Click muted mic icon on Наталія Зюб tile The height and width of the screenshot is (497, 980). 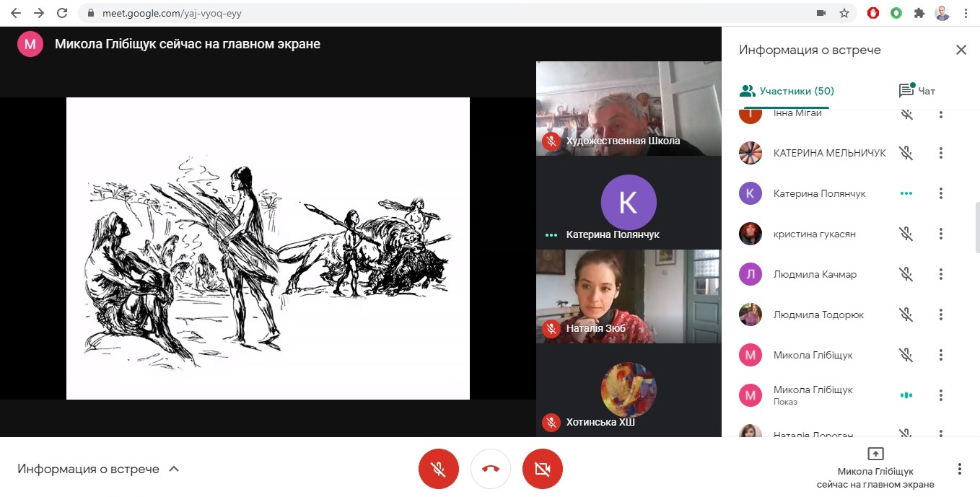551,329
